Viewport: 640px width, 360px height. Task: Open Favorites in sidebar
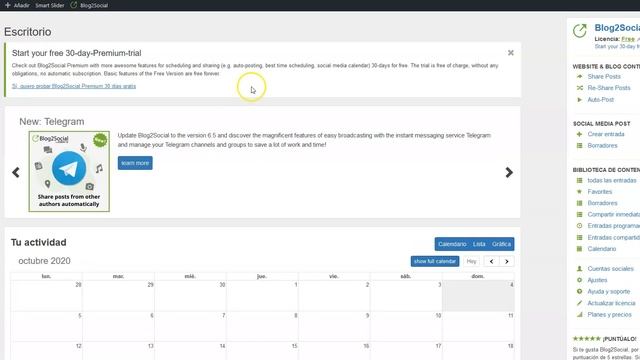[600, 191]
